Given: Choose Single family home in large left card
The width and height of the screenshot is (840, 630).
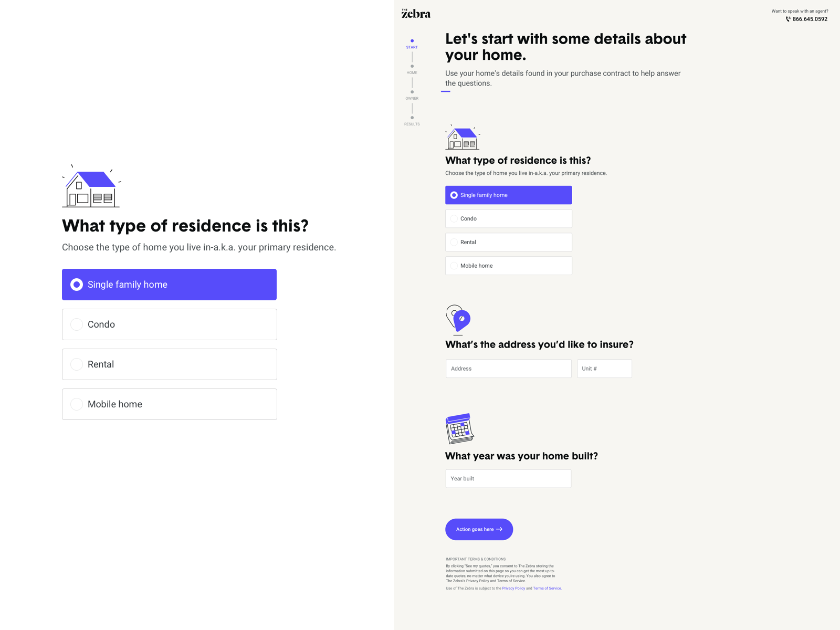Looking at the screenshot, I should coord(170,285).
